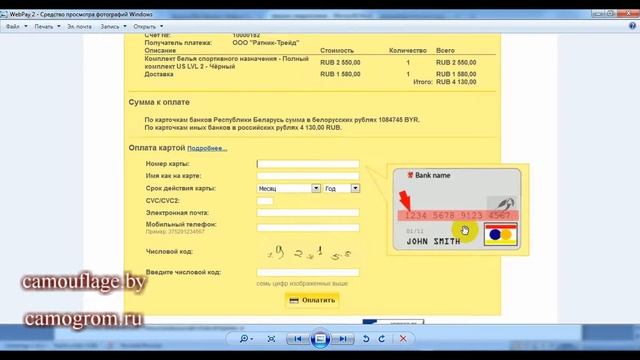The width and height of the screenshot is (640, 360).
Task: Click the Электронная почта field
Action: coord(308,213)
